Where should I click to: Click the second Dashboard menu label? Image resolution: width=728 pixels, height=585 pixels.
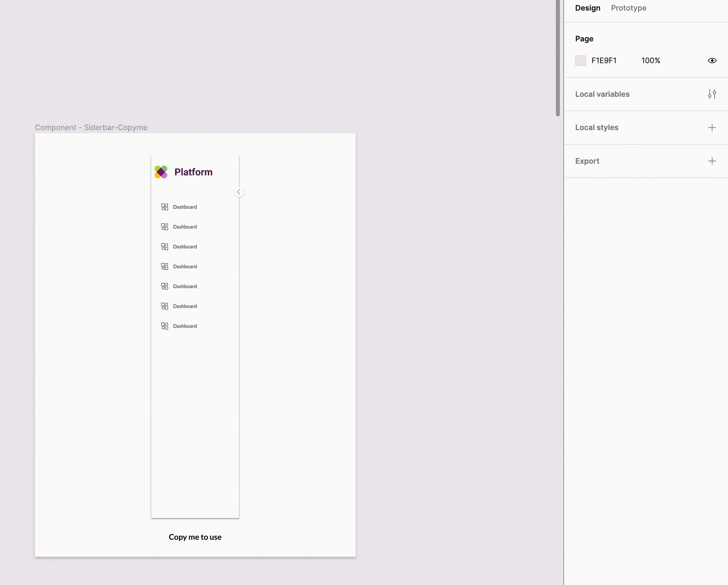click(x=185, y=227)
